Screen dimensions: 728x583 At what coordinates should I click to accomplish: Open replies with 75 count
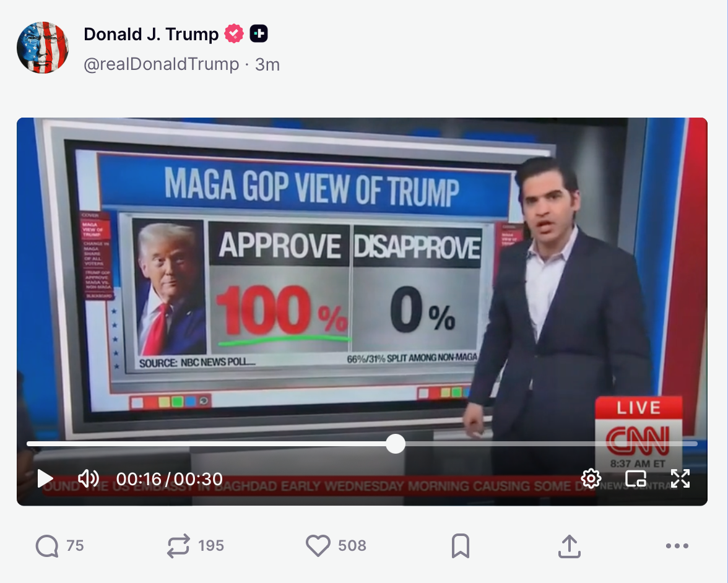(x=59, y=545)
